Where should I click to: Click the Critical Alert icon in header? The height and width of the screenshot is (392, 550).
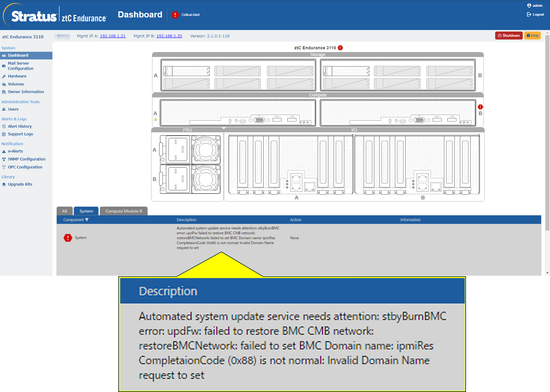click(x=175, y=15)
